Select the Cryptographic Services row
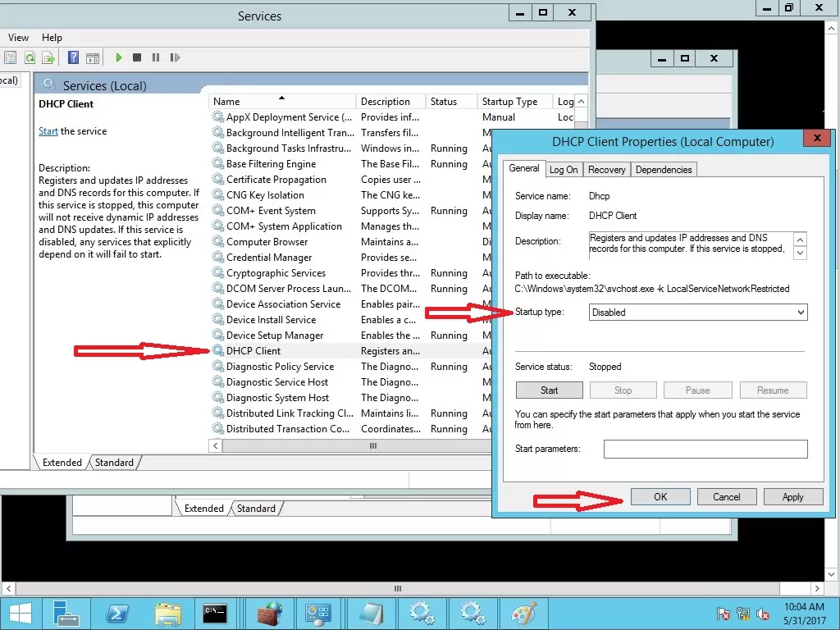The width and height of the screenshot is (840, 630). point(350,272)
